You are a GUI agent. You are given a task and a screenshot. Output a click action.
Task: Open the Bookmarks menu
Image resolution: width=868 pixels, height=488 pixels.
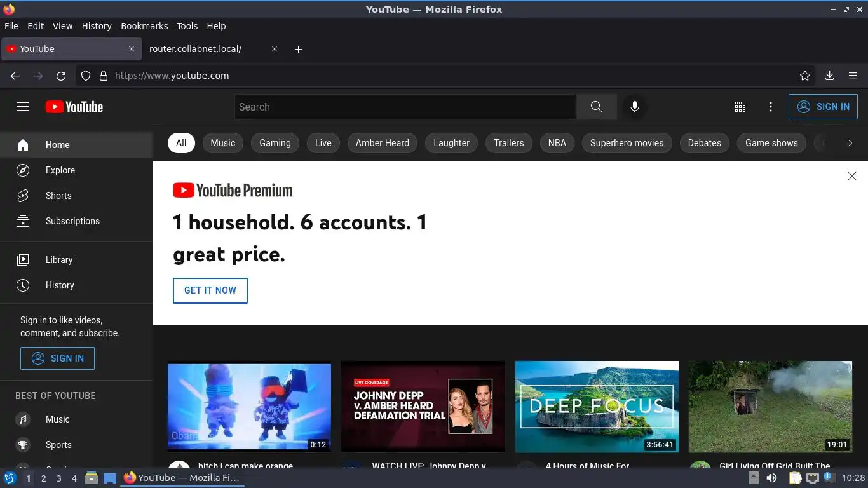(144, 26)
